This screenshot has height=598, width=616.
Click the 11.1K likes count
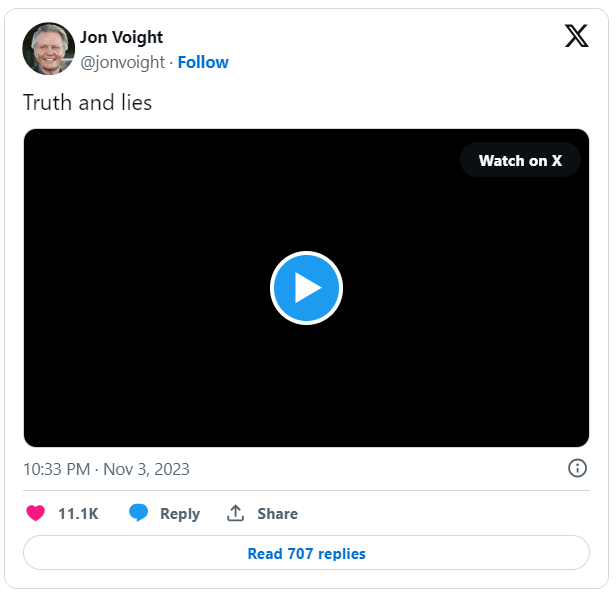pyautogui.click(x=78, y=514)
